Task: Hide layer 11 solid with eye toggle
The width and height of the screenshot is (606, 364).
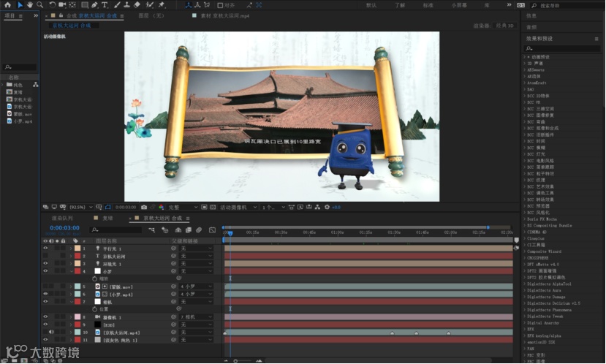Action: tap(45, 340)
